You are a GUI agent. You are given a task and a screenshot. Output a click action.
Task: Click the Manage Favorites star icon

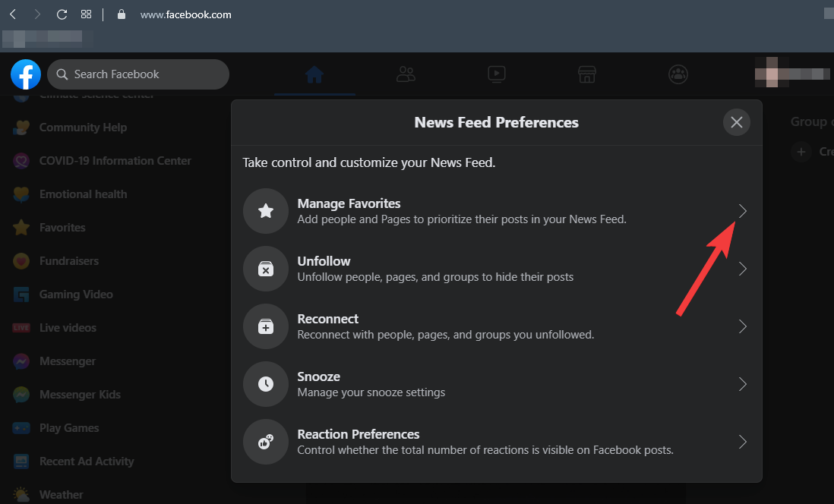(x=266, y=211)
